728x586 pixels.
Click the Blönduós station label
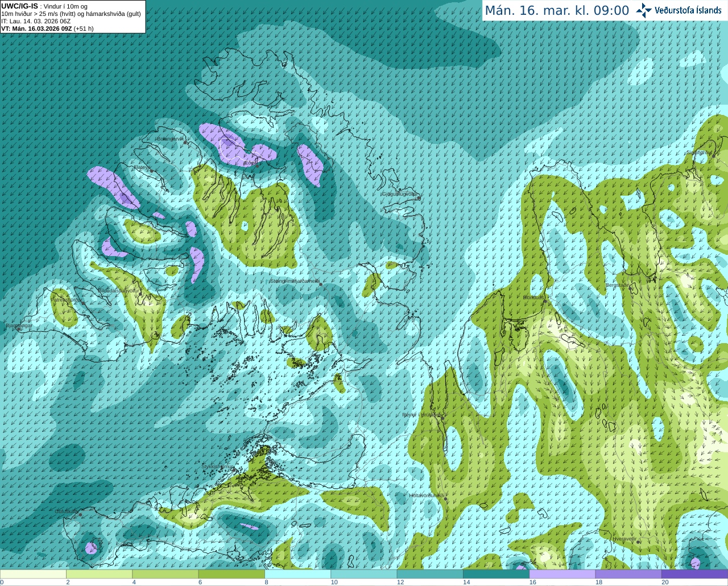point(534,298)
